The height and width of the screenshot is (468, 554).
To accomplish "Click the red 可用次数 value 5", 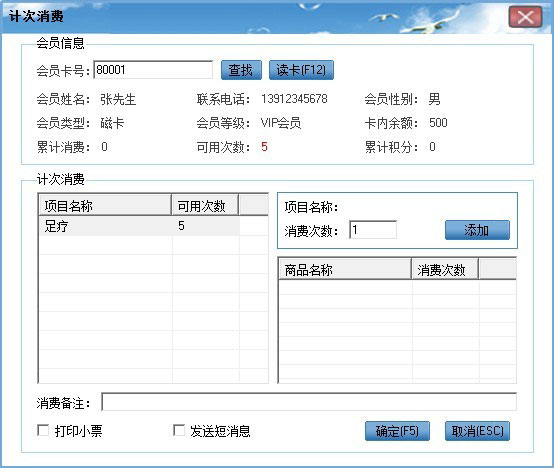I will [264, 147].
